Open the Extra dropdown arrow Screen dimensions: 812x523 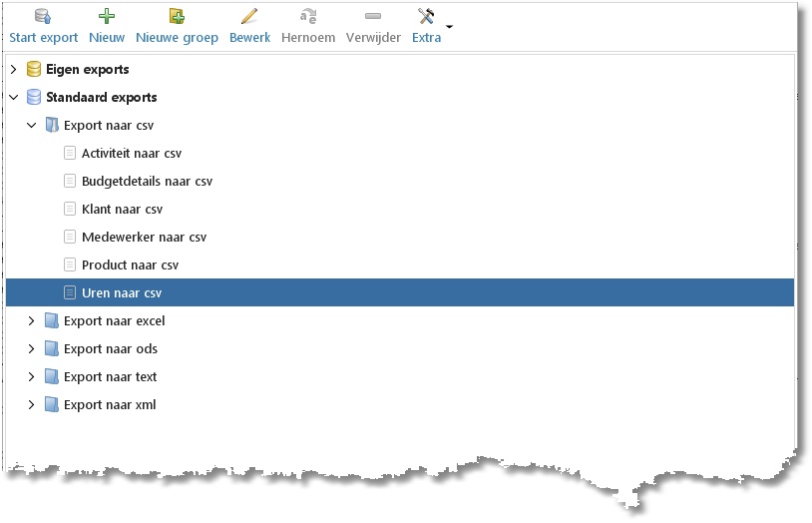449,26
